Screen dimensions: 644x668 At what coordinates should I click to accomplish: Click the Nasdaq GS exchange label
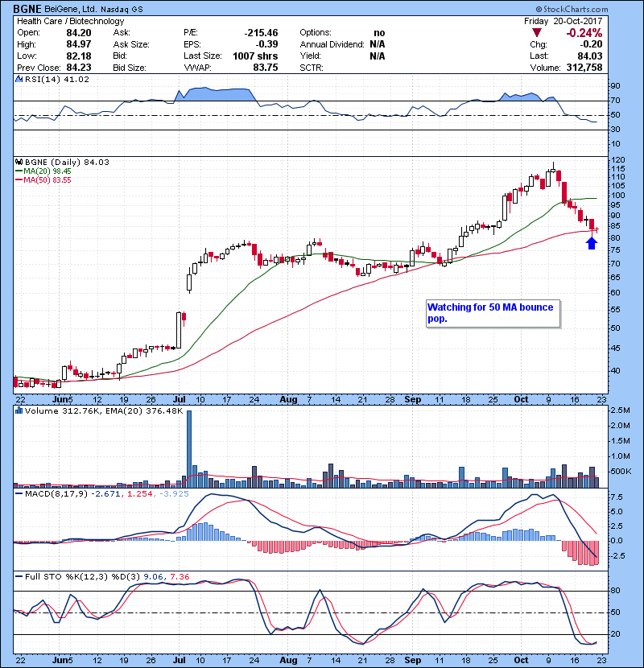122,9
